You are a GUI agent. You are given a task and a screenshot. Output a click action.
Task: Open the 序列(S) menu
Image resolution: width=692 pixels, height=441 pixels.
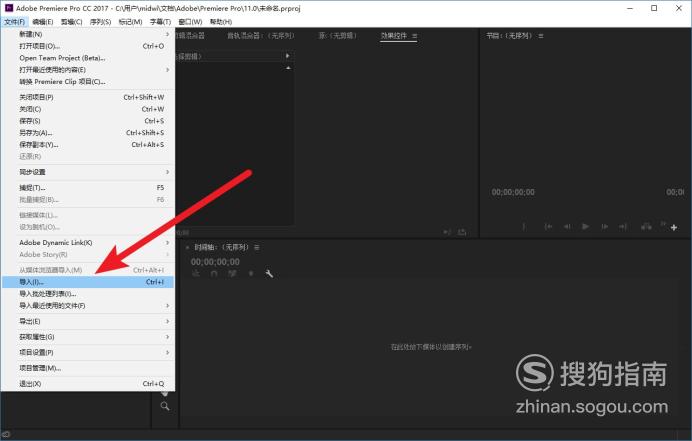coord(100,22)
